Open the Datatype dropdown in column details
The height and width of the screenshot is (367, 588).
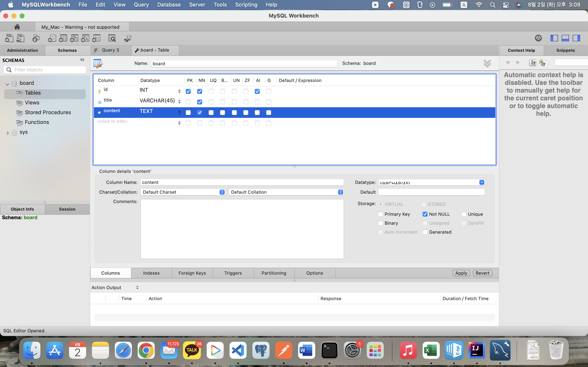tap(482, 182)
